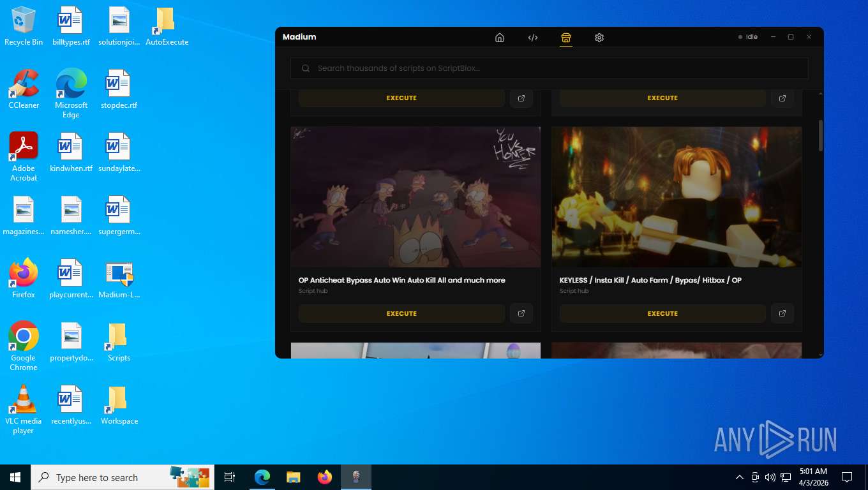Screen dimensions: 868x490
Task: Open the notification center
Action: pyautogui.click(x=847, y=477)
